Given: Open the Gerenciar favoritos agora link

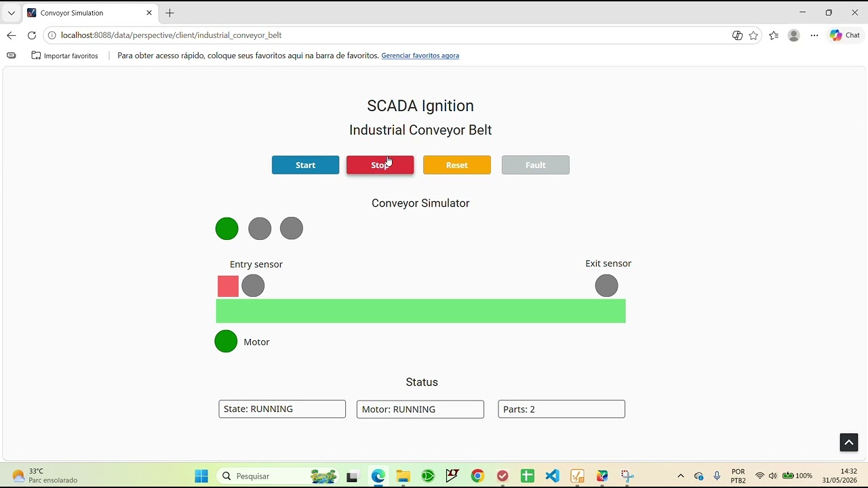Looking at the screenshot, I should coord(420,56).
